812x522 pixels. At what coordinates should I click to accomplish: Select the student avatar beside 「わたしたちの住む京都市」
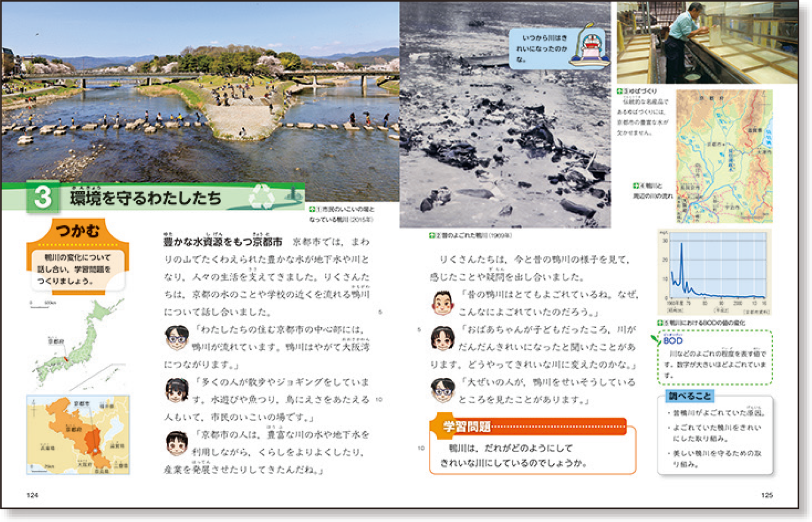(x=177, y=338)
